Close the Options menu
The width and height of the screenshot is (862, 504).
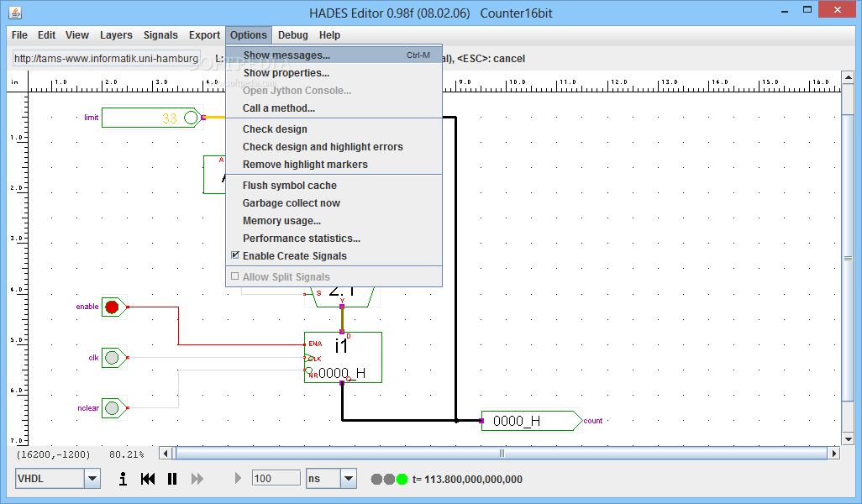(x=249, y=35)
